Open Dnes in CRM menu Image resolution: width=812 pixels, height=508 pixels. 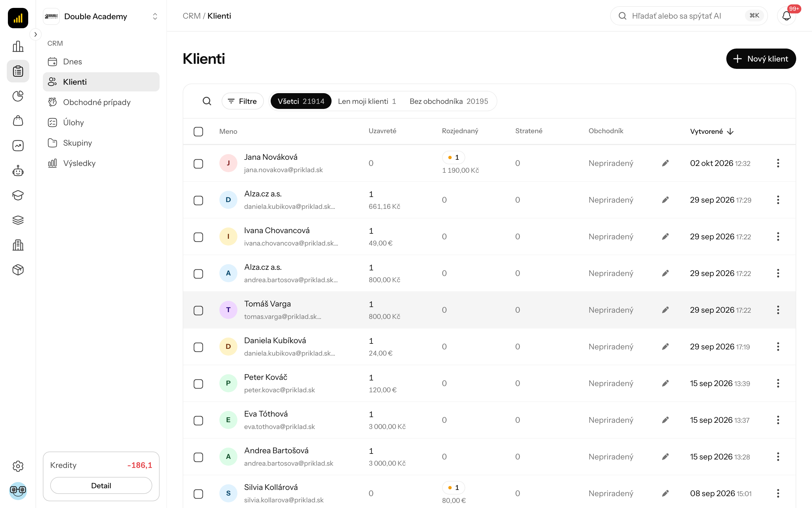[x=101, y=62]
